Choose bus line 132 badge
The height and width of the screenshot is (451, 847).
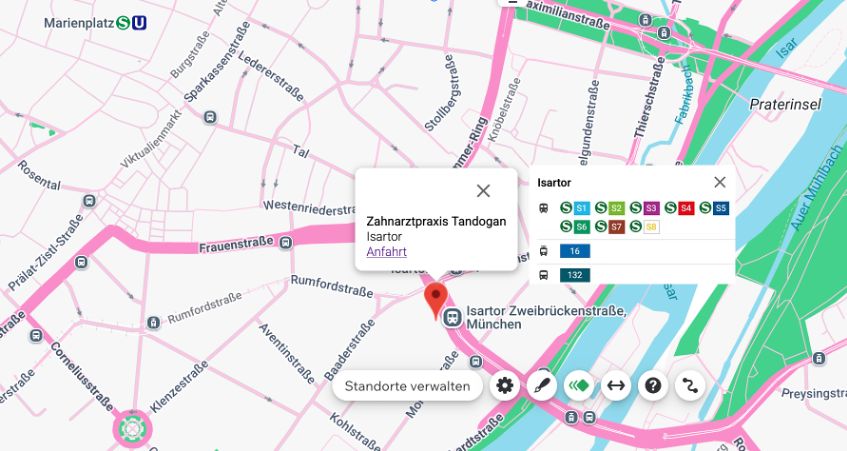pos(575,275)
